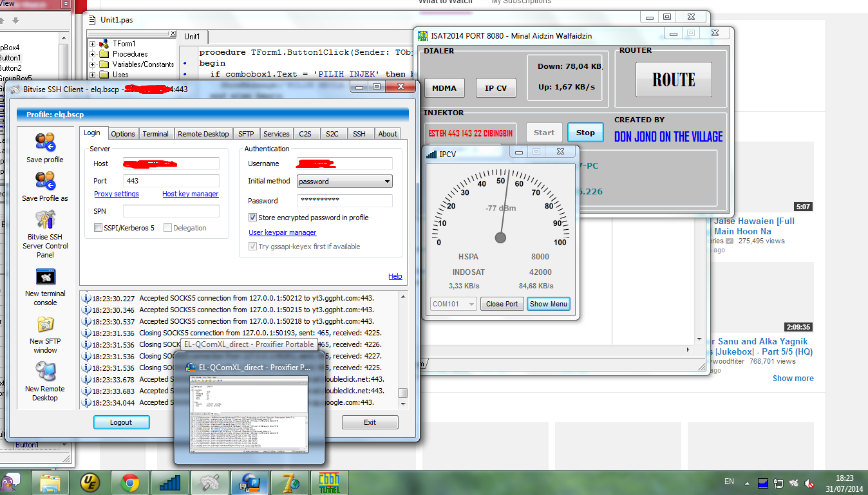This screenshot has height=495, width=868.
Task: Expand the Procedures tree node
Action: (93, 55)
